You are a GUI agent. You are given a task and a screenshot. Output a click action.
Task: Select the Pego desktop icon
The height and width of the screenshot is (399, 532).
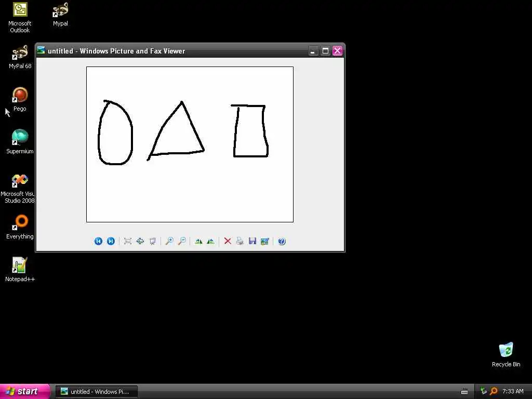coord(20,99)
